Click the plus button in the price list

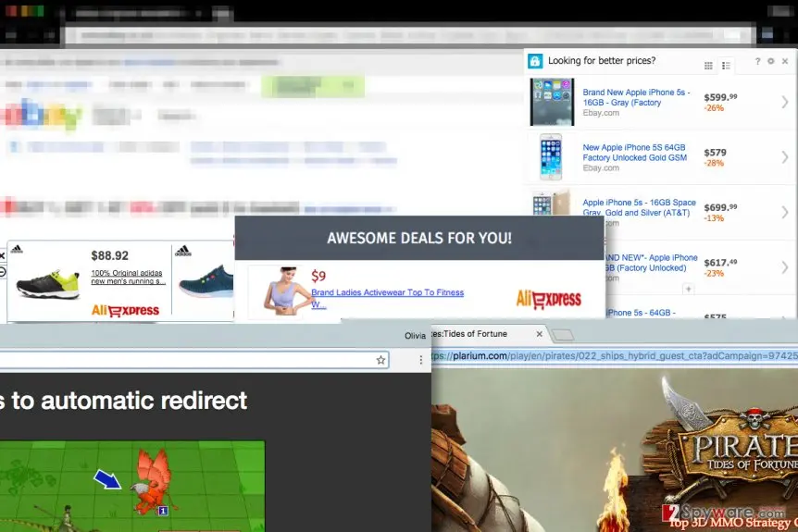point(688,289)
